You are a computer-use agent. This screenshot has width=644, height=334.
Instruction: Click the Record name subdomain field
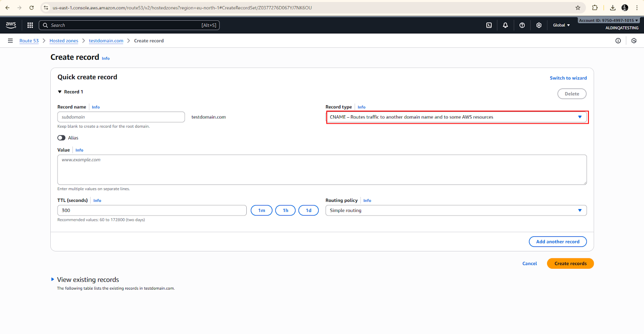coord(121,117)
